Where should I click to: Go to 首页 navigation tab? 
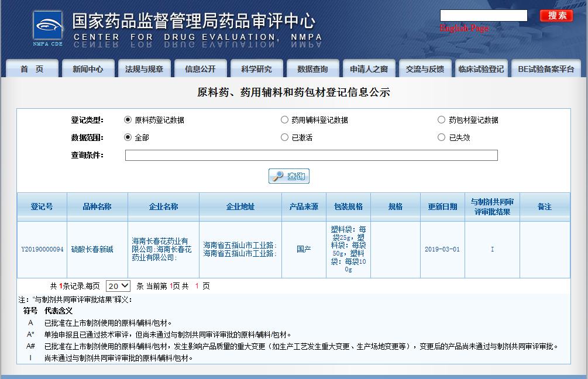(32, 69)
